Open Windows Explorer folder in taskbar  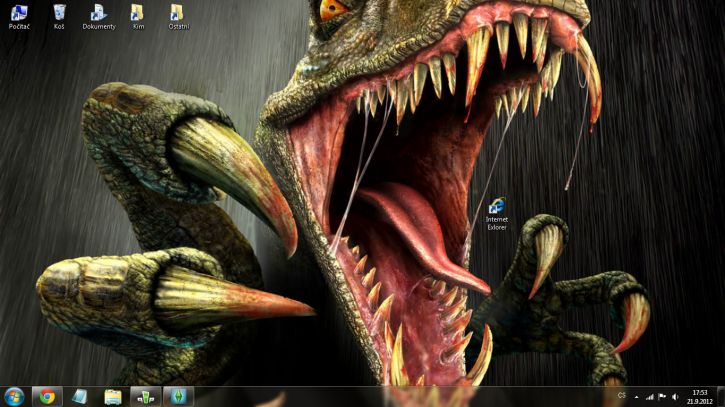click(112, 397)
